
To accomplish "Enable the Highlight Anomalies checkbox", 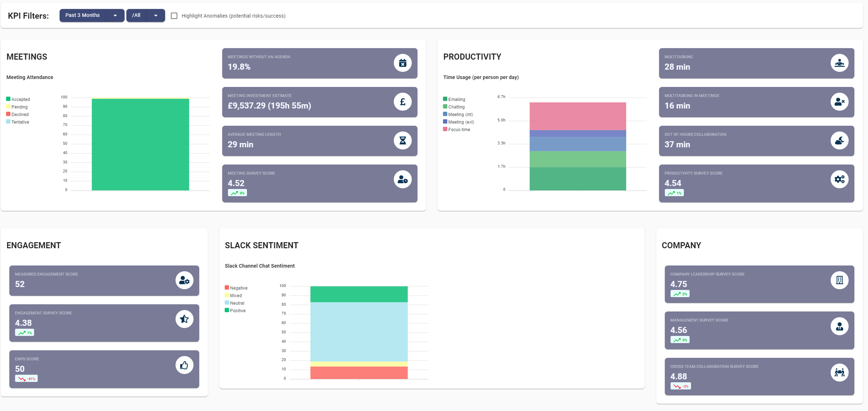I will click(174, 16).
